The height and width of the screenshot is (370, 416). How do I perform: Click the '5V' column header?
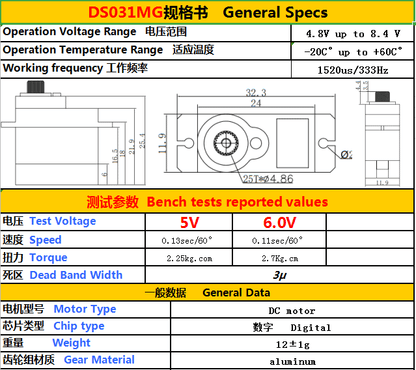tap(189, 222)
